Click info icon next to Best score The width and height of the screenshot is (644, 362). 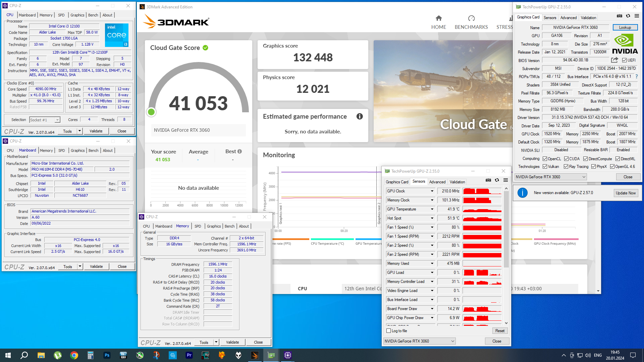(x=239, y=152)
